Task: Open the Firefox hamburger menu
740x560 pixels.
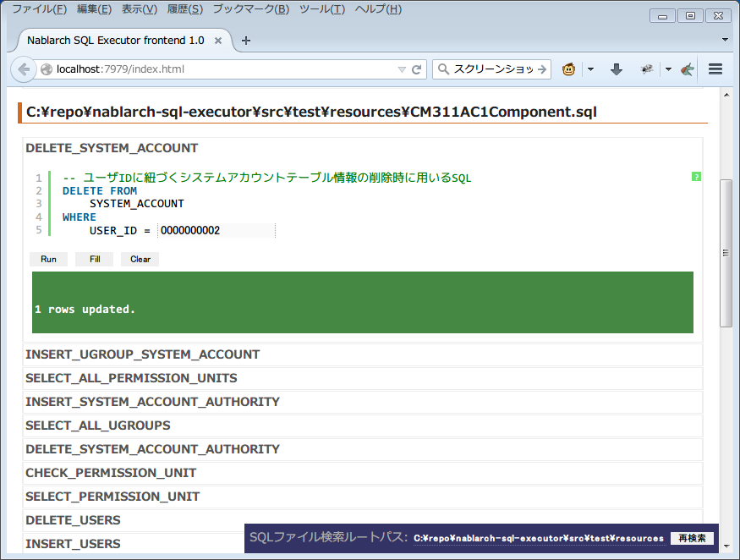Action: tap(715, 69)
